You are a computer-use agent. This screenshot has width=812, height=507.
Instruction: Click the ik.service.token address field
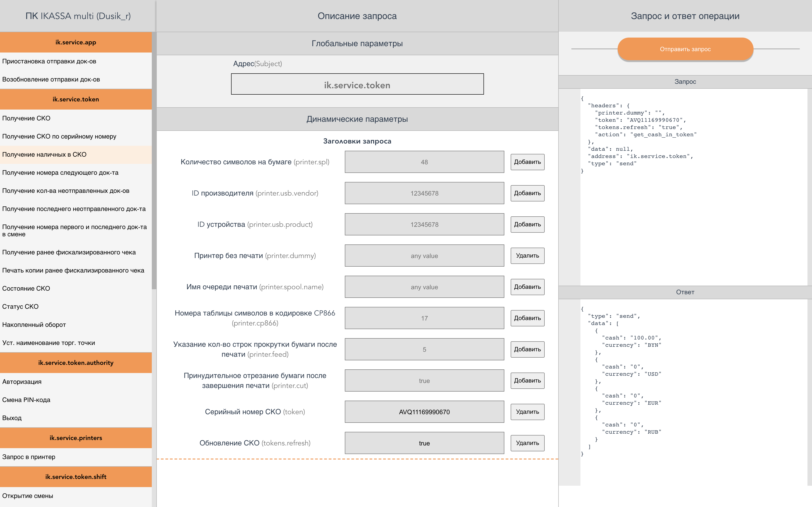pos(357,84)
